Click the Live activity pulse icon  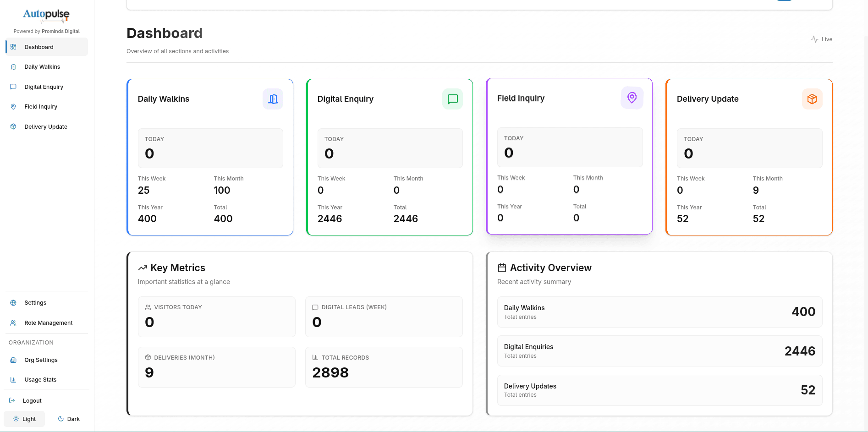click(814, 39)
